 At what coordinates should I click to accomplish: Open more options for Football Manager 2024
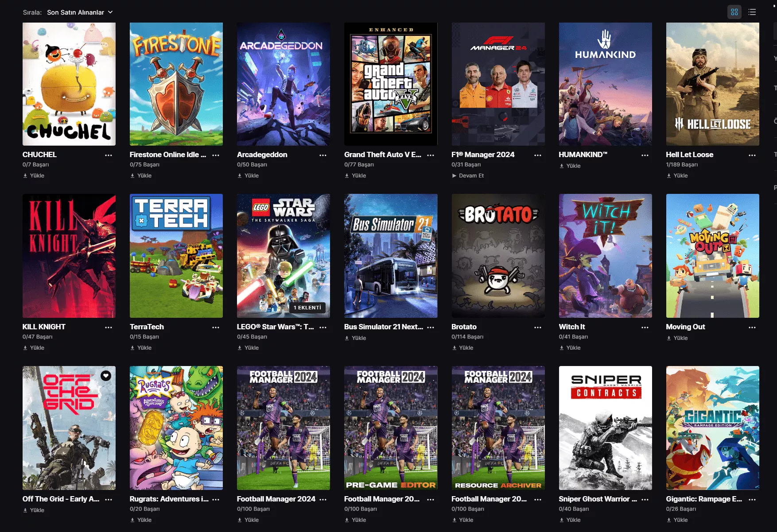(x=323, y=500)
